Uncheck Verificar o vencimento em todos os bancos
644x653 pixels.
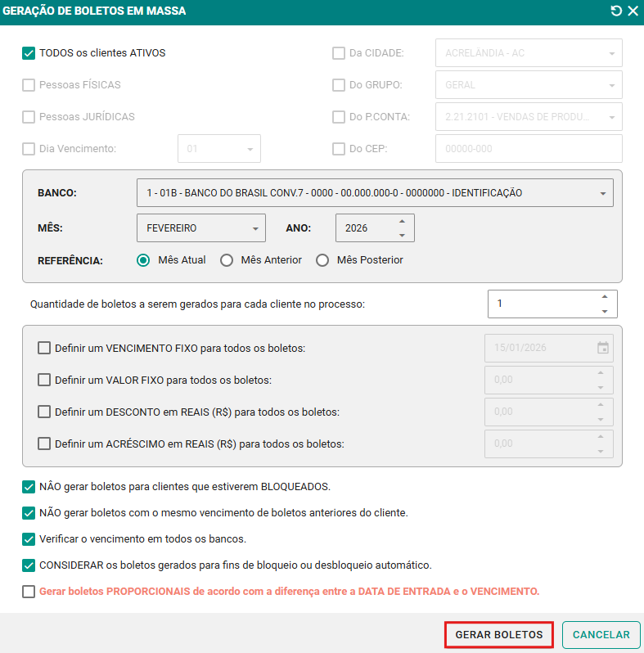29,539
